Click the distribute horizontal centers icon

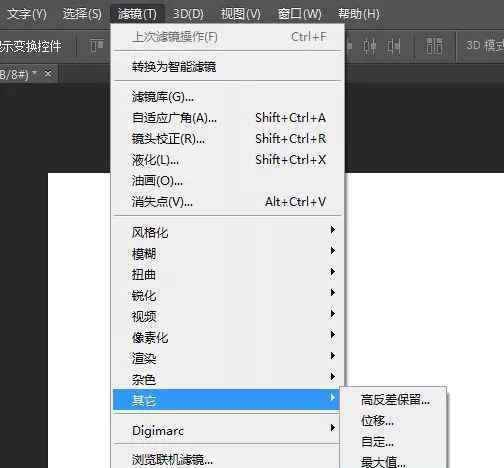[x=368, y=46]
